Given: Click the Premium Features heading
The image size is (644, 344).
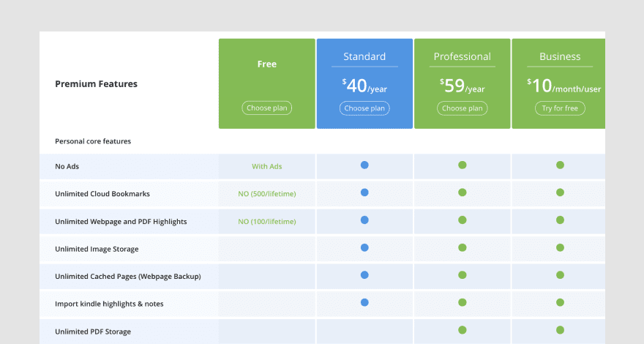Looking at the screenshot, I should tap(96, 84).
